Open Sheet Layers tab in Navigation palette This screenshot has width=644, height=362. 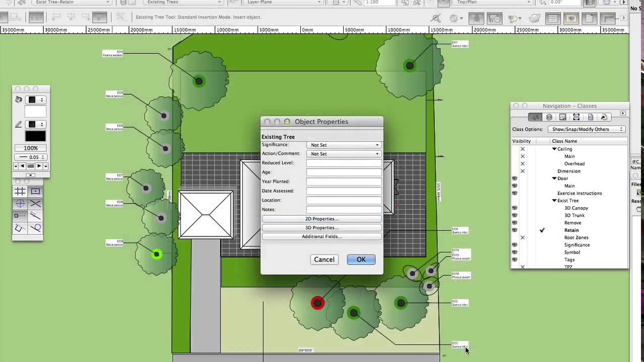pos(563,117)
